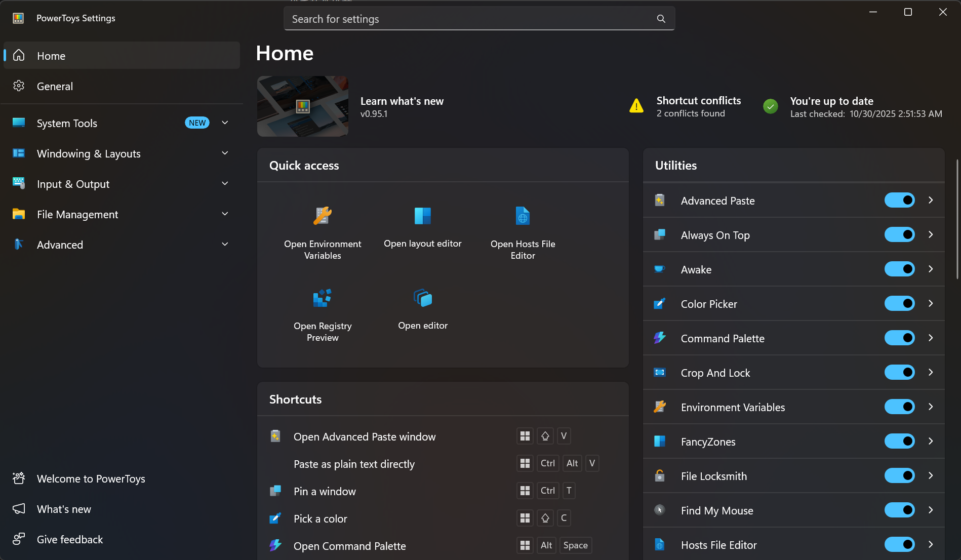This screenshot has width=961, height=560.
Task: Toggle FancyZones off
Action: [x=899, y=442]
